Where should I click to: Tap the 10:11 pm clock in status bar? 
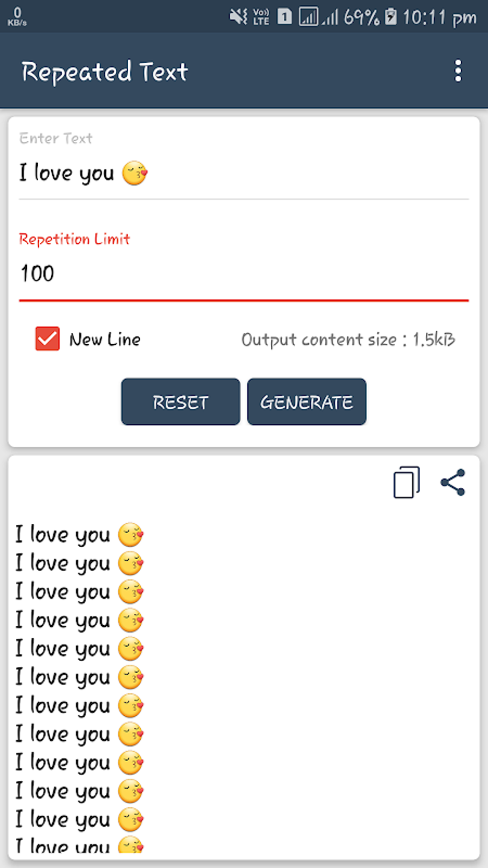(439, 18)
